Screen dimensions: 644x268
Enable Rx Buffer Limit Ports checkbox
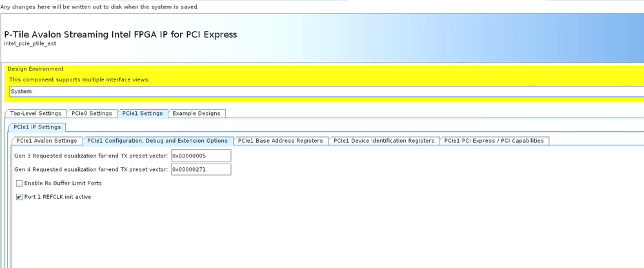point(19,183)
